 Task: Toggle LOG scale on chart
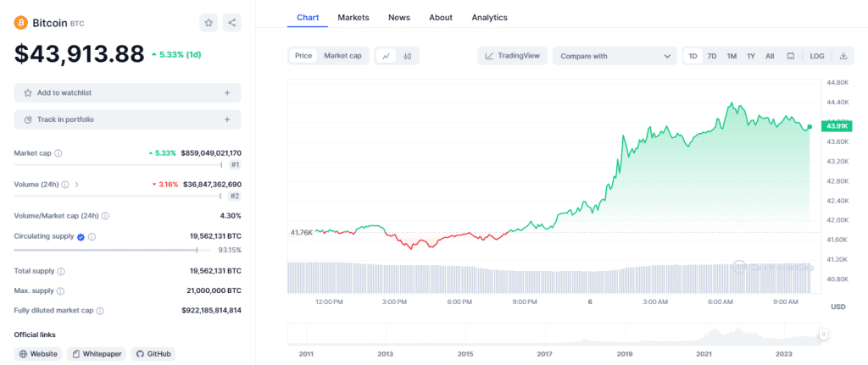coord(817,56)
